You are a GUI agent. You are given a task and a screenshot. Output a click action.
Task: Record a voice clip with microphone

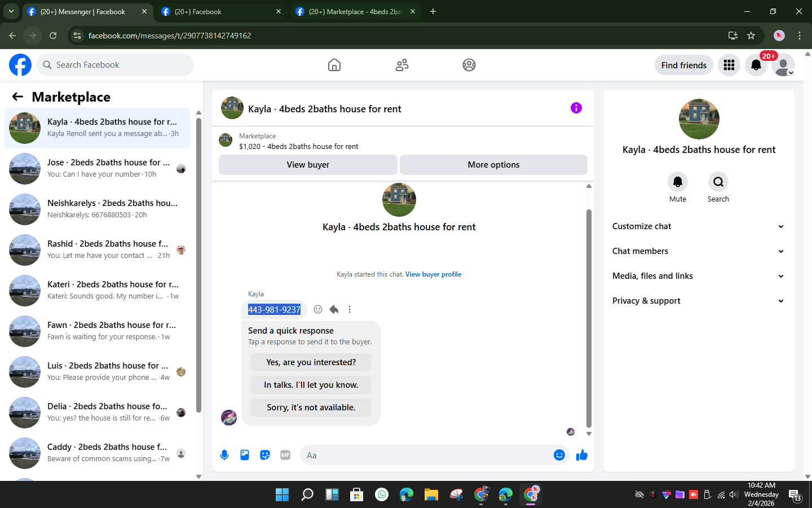point(224,455)
